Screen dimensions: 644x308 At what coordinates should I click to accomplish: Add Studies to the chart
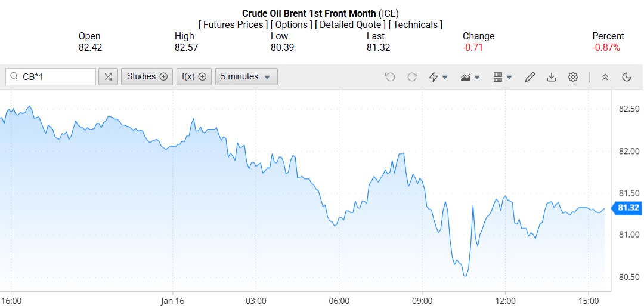tap(147, 76)
